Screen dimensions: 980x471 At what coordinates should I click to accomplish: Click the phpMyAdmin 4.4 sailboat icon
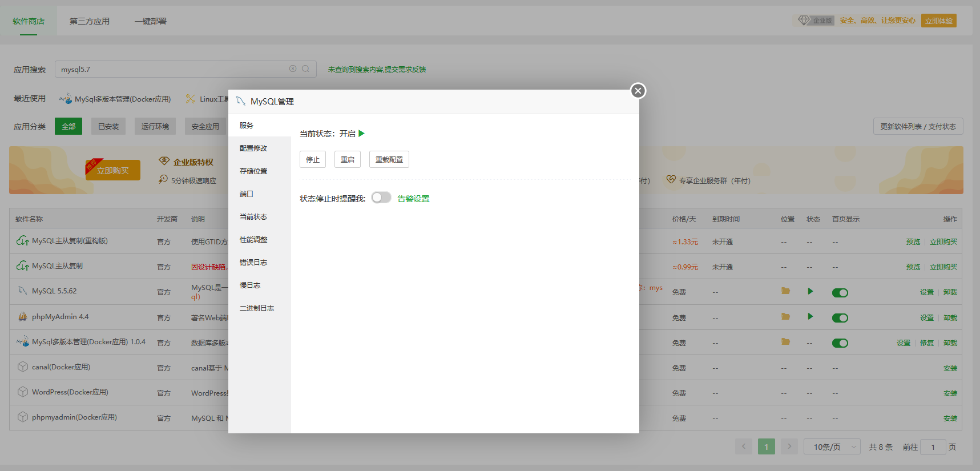coord(23,316)
